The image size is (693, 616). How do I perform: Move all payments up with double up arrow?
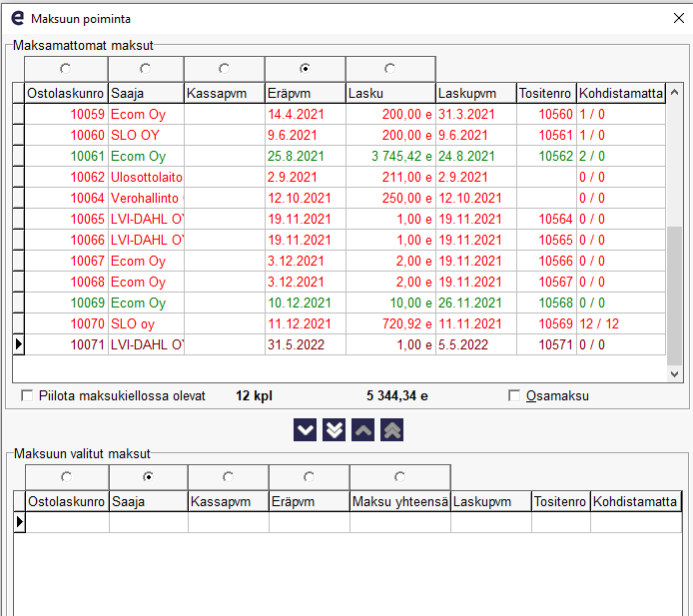coord(392,430)
